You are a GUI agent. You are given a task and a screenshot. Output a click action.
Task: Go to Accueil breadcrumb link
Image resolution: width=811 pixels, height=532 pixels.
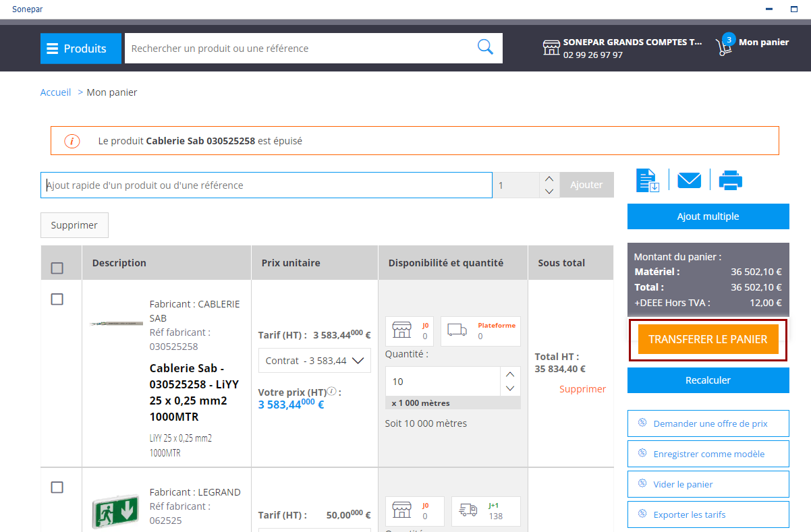tap(55, 92)
